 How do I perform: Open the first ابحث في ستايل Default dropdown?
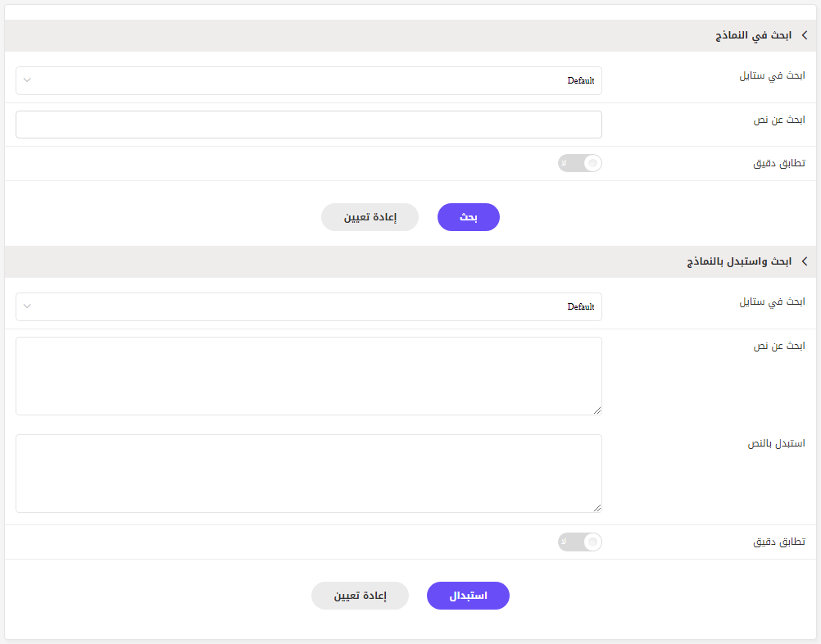pos(309,80)
